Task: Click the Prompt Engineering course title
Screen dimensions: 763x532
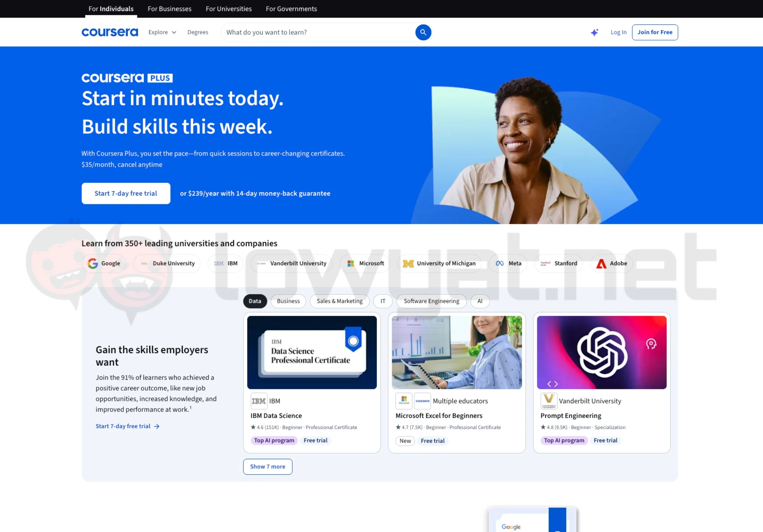Action: point(571,416)
